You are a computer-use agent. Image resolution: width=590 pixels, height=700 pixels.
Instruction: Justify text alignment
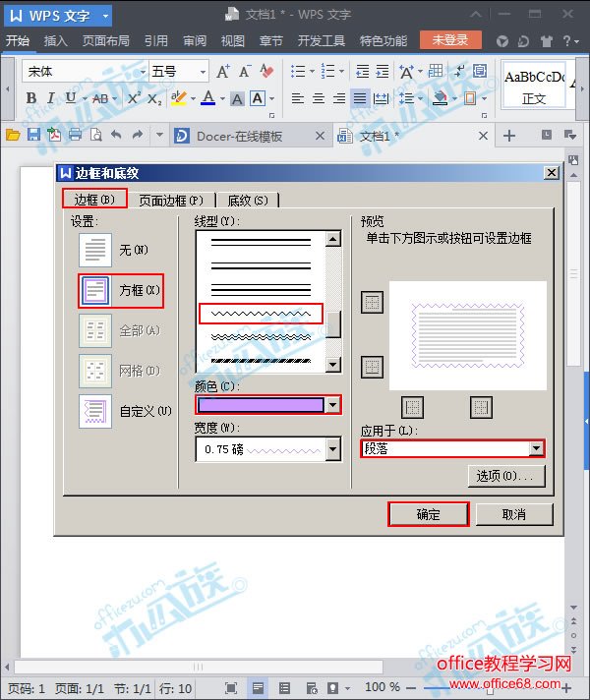[360, 97]
